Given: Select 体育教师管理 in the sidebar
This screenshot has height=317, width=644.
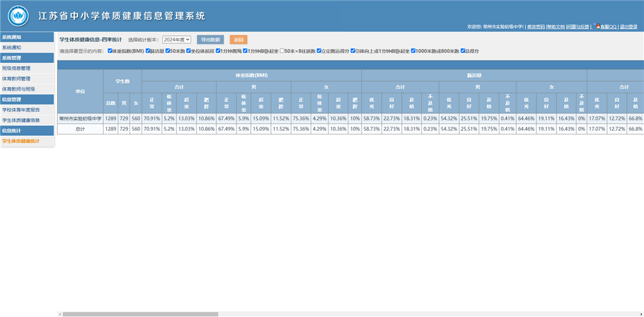Looking at the screenshot, I should click(x=16, y=79).
